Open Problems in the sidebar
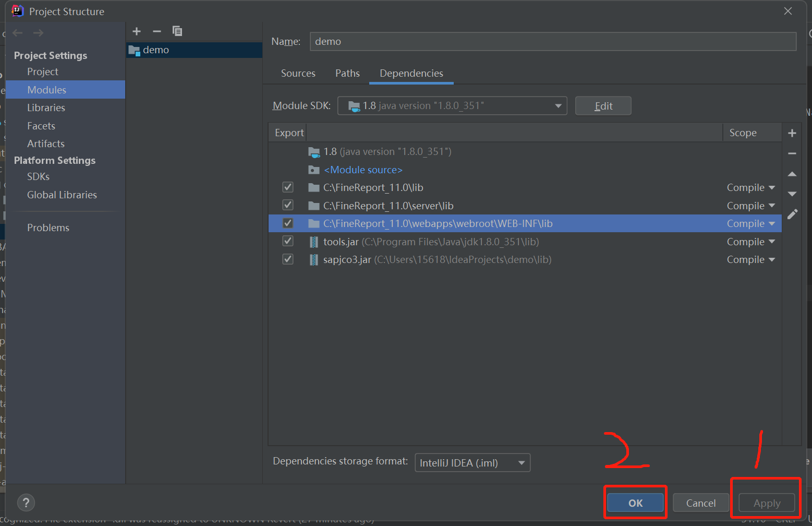Viewport: 812px width, 526px height. 49,228
